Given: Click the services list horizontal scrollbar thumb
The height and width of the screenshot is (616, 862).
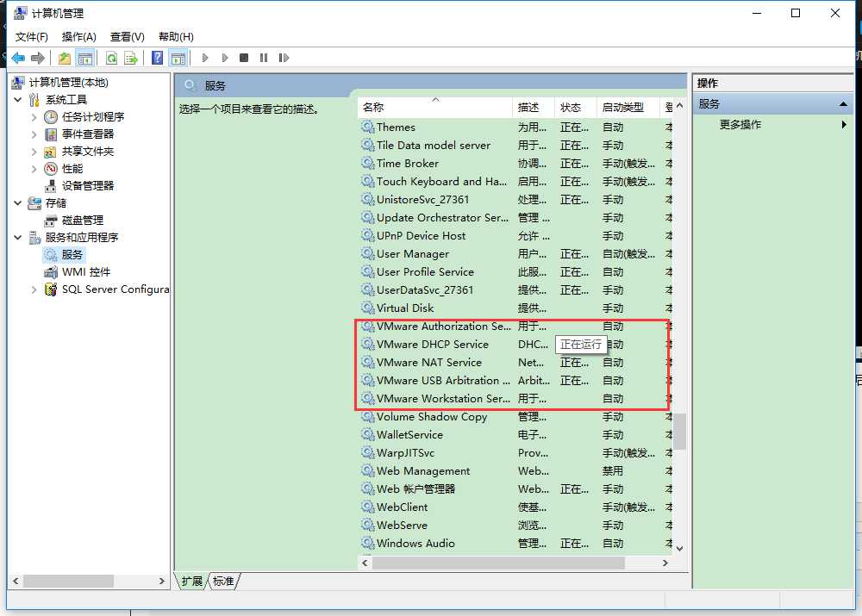Looking at the screenshot, I should 498,563.
